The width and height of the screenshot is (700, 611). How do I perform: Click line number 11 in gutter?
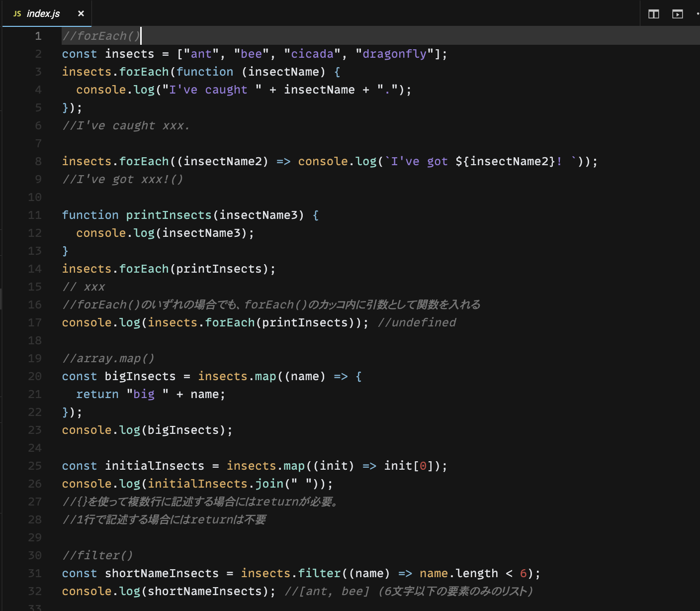[x=35, y=215]
